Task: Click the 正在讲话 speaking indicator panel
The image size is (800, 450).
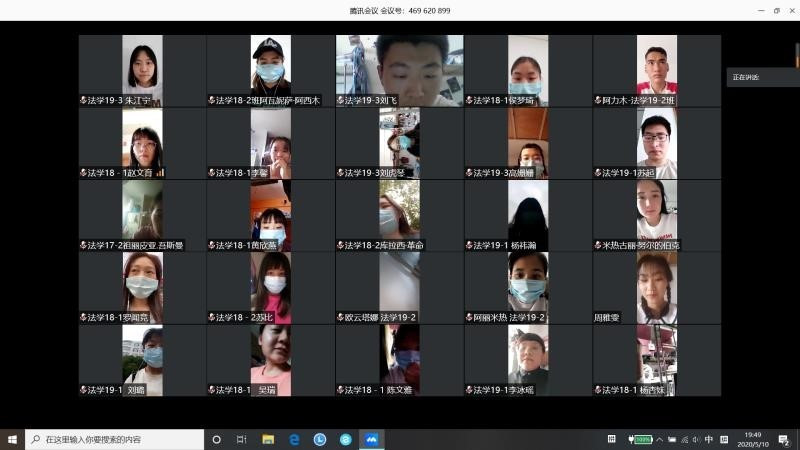Action: pos(762,77)
